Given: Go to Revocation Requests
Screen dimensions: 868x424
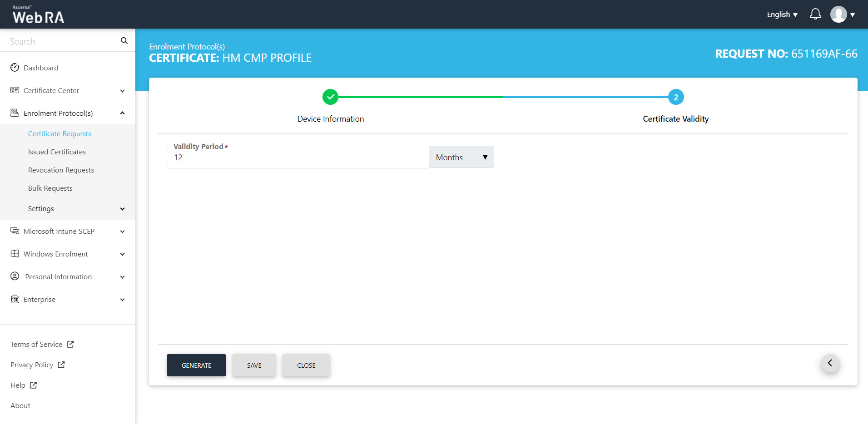Looking at the screenshot, I should point(61,170).
